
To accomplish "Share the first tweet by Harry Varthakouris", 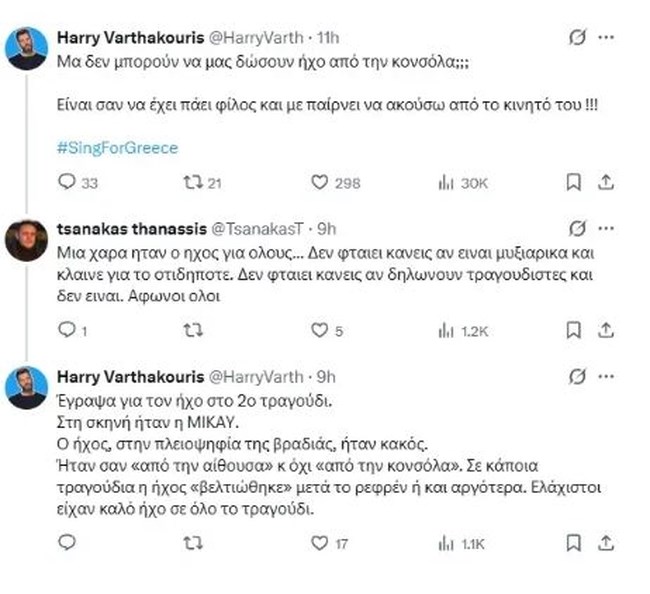I will [x=605, y=182].
